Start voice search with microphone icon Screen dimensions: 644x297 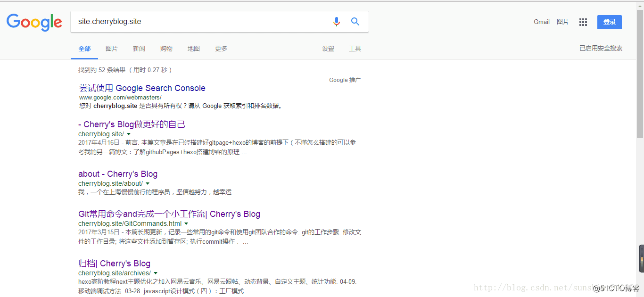pyautogui.click(x=336, y=22)
